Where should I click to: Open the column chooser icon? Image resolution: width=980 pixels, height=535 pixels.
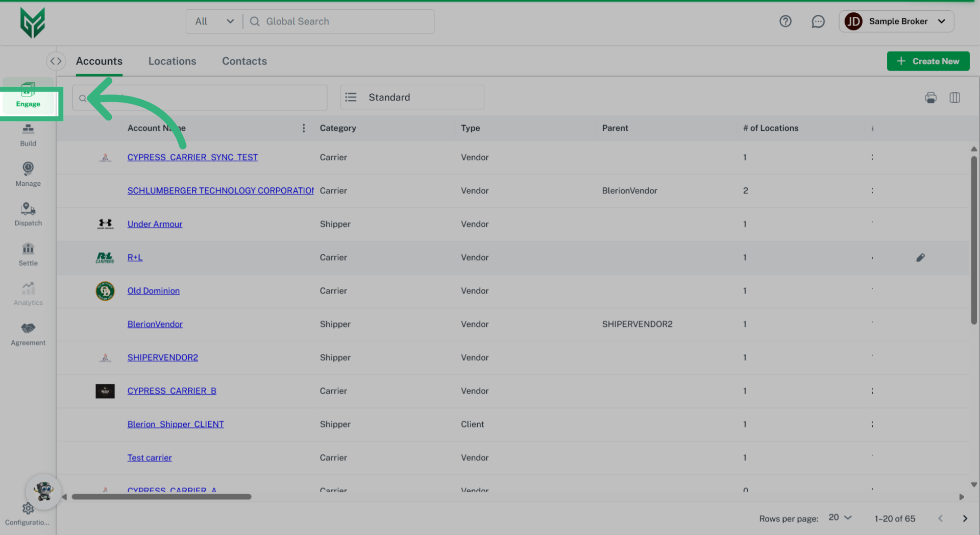pos(954,98)
